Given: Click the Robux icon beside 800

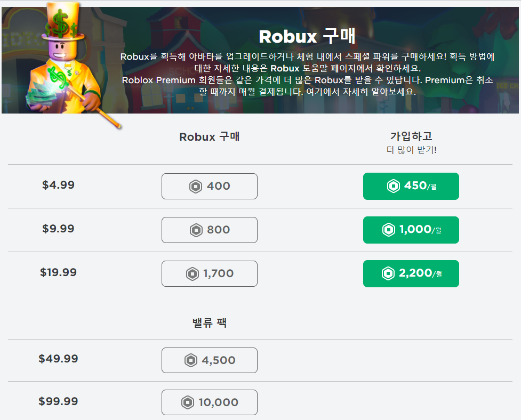Looking at the screenshot, I should coord(196,230).
